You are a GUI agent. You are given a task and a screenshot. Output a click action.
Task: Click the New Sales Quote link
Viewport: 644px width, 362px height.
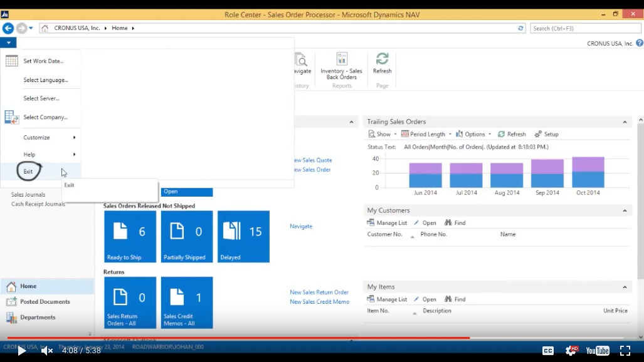click(x=313, y=160)
